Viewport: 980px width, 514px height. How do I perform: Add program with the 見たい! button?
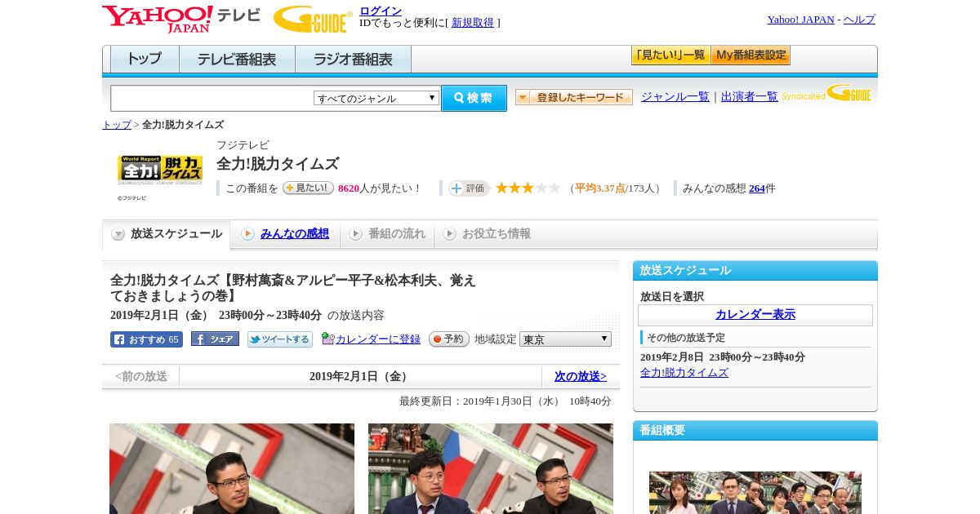point(308,188)
